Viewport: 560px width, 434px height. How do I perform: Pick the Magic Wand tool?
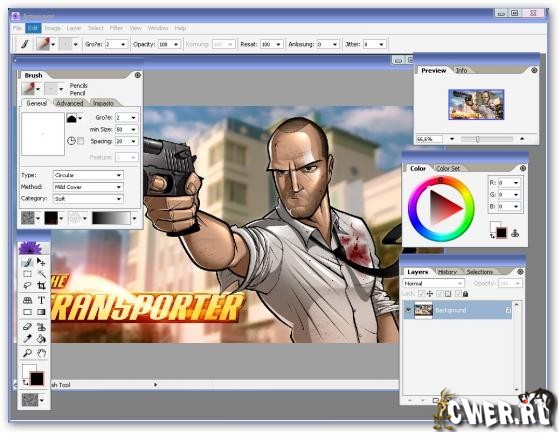coord(41,274)
